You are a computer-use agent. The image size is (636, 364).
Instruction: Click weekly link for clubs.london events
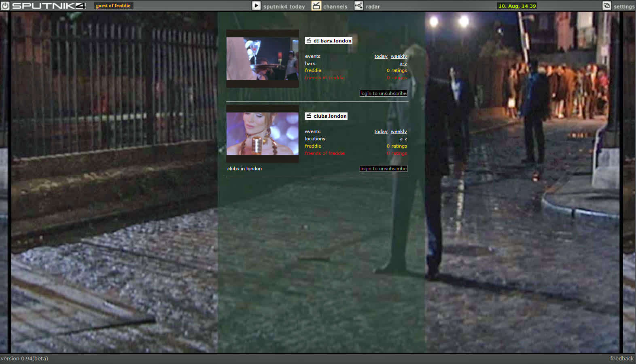coord(399,131)
